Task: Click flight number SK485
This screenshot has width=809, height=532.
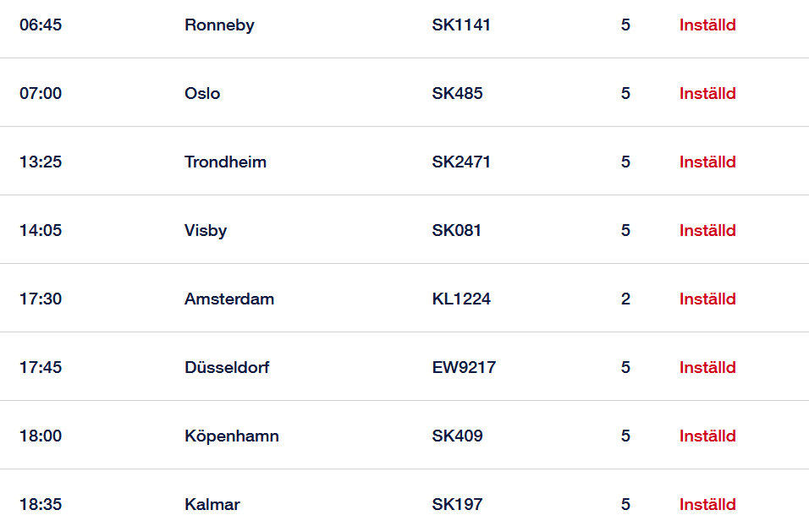Action: point(457,94)
